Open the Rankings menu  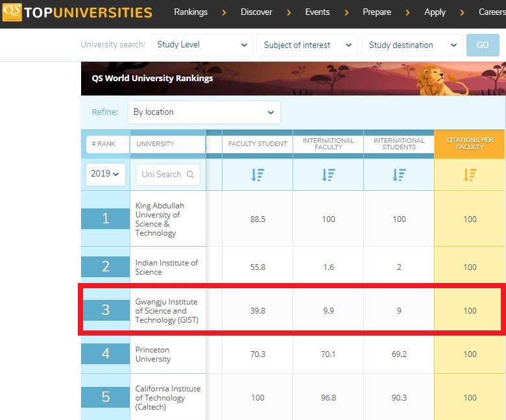tap(191, 12)
